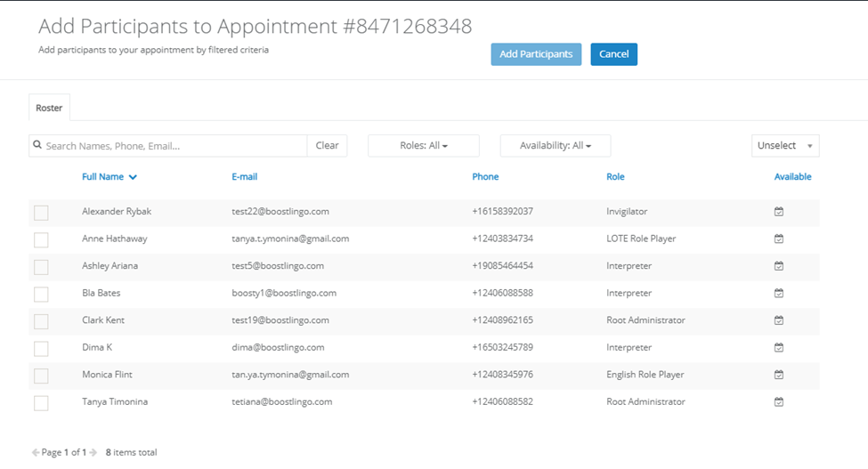
Task: Open availability calendar for Anne Hathaway
Action: coord(778,239)
